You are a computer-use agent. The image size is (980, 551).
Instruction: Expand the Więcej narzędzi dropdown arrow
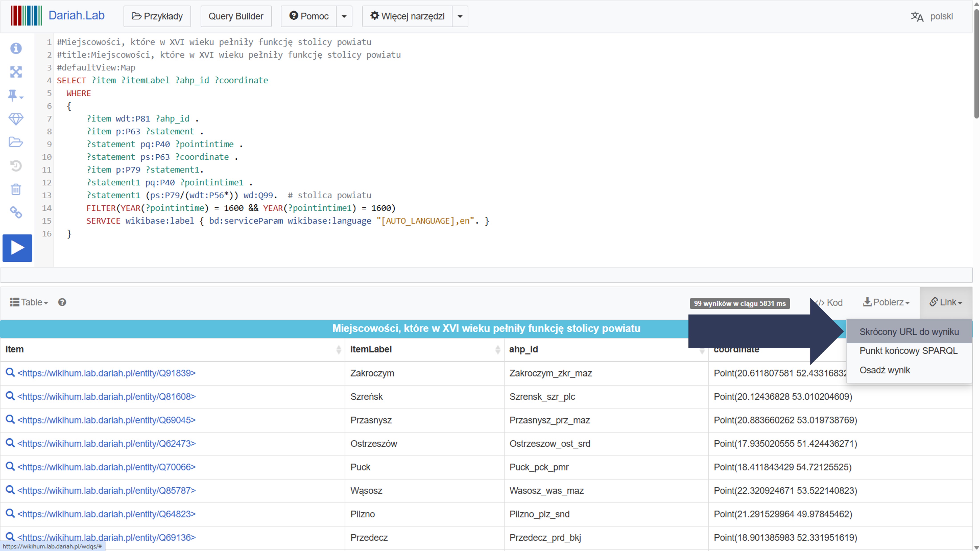point(459,16)
